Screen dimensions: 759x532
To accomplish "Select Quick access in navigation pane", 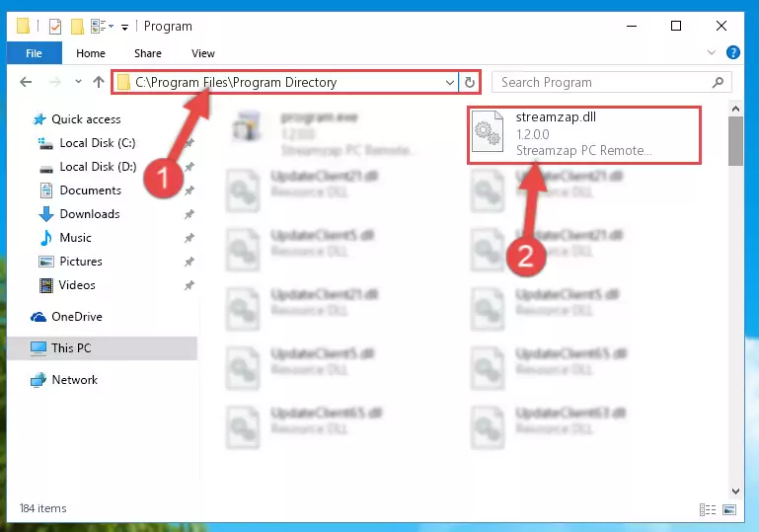I will (x=86, y=119).
